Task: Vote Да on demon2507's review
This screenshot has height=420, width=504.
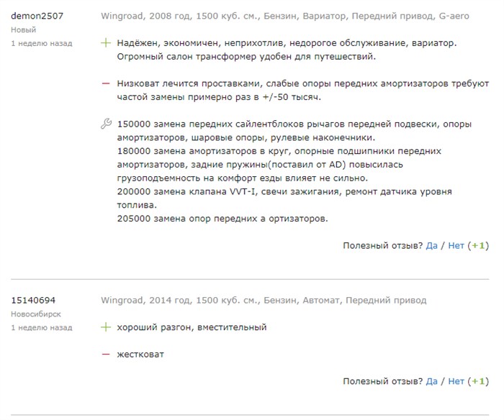Action: point(432,246)
